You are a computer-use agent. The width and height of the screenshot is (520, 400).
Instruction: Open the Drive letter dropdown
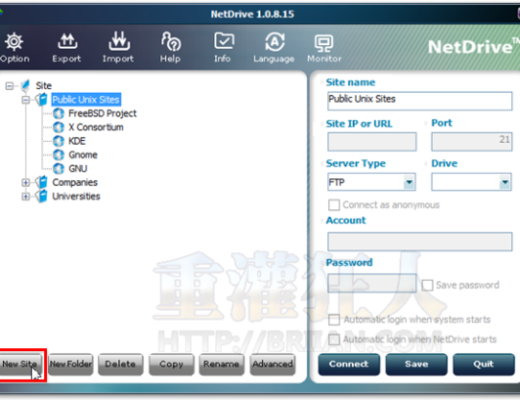471,182
